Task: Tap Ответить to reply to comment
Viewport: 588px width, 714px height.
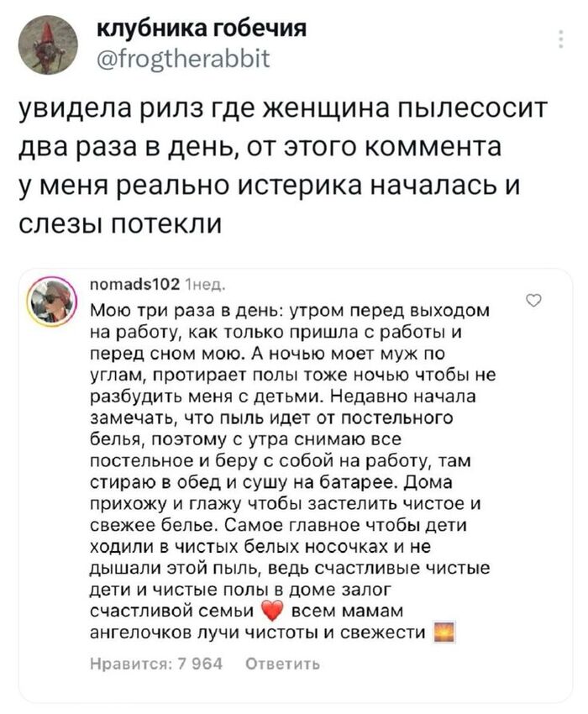Action: click(283, 664)
